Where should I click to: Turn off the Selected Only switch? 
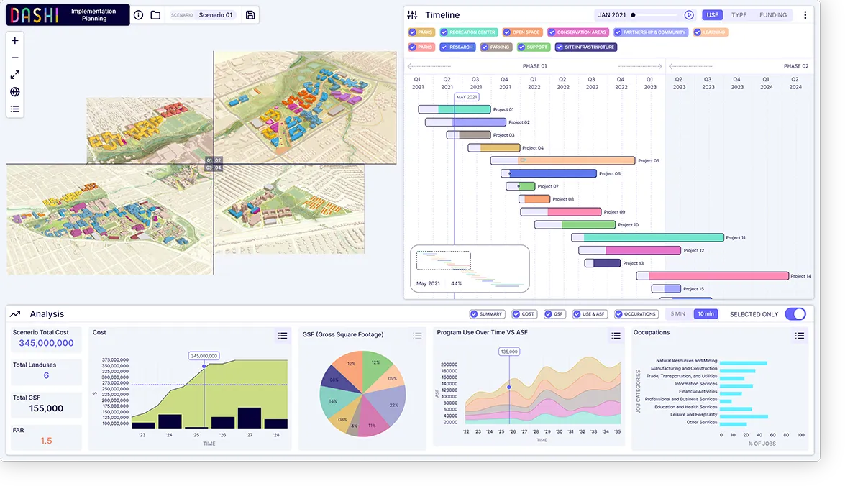point(795,314)
